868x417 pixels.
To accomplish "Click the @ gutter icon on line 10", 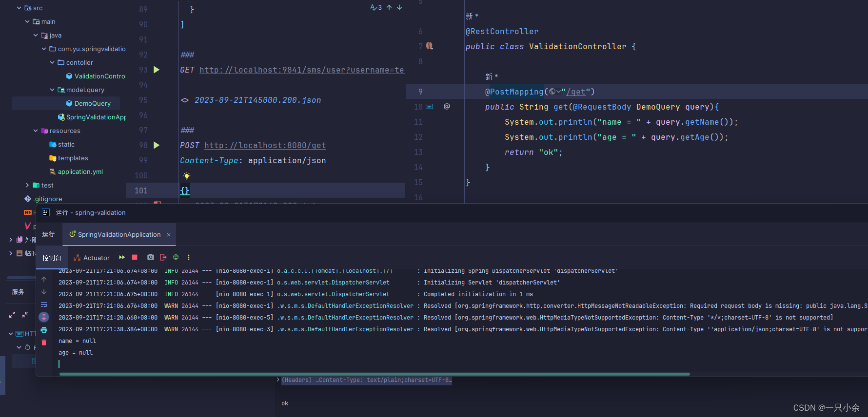I will click(x=447, y=106).
